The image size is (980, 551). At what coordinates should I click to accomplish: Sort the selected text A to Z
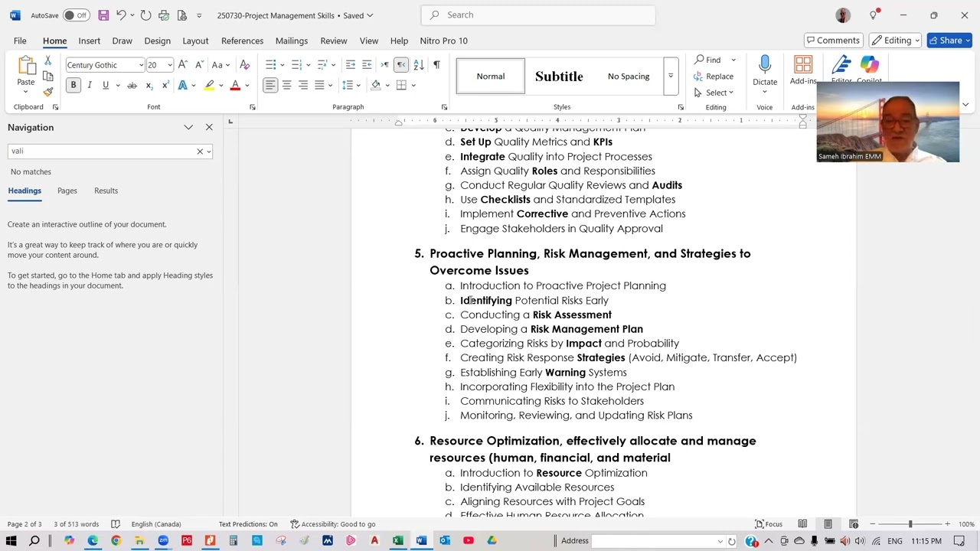tap(419, 65)
